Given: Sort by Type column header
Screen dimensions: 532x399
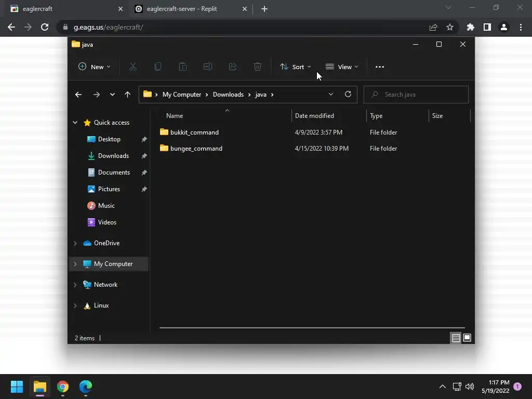Looking at the screenshot, I should coord(397,116).
